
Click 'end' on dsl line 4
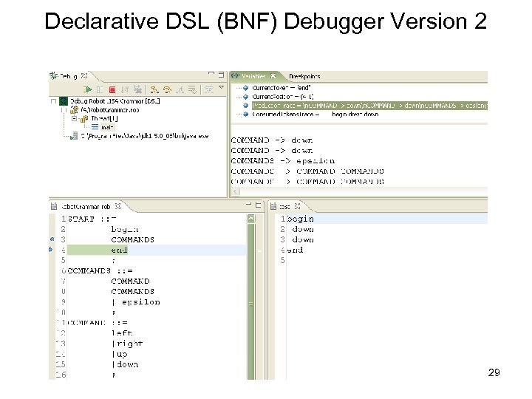coord(295,250)
